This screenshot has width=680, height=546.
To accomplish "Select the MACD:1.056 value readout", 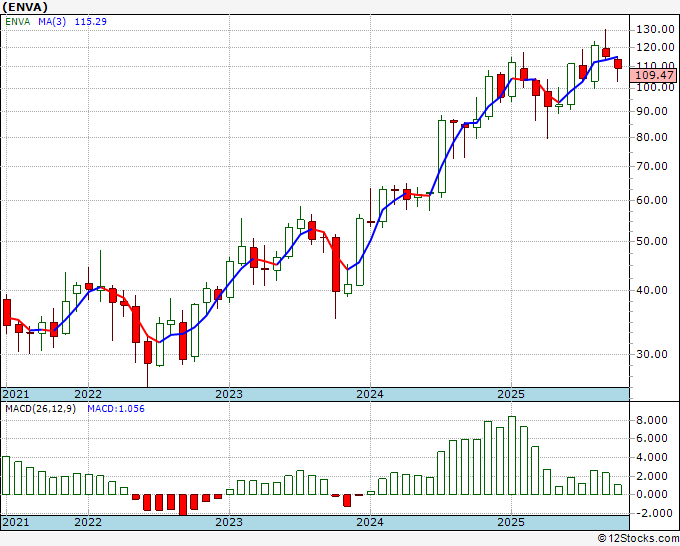I will (x=116, y=409).
